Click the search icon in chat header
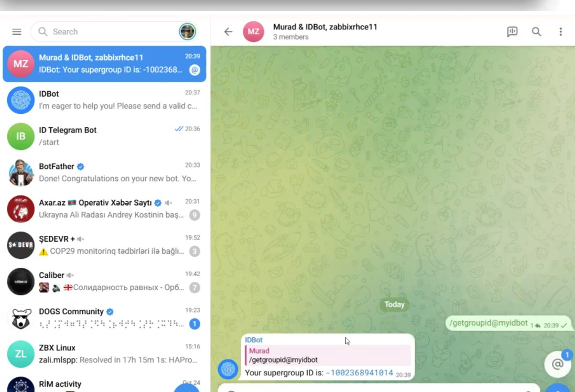This screenshot has width=575, height=392. [536, 32]
